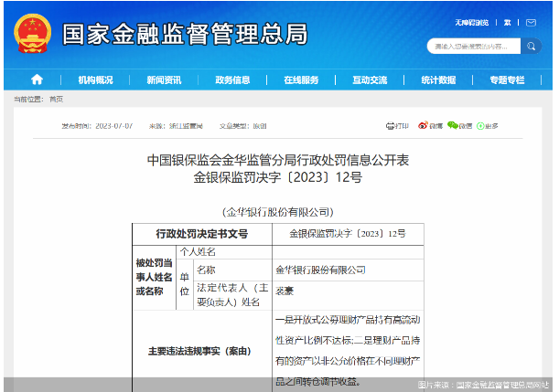This screenshot has width=559, height=392.
Task: Open the home icon in navigation bar
Action: click(x=38, y=79)
